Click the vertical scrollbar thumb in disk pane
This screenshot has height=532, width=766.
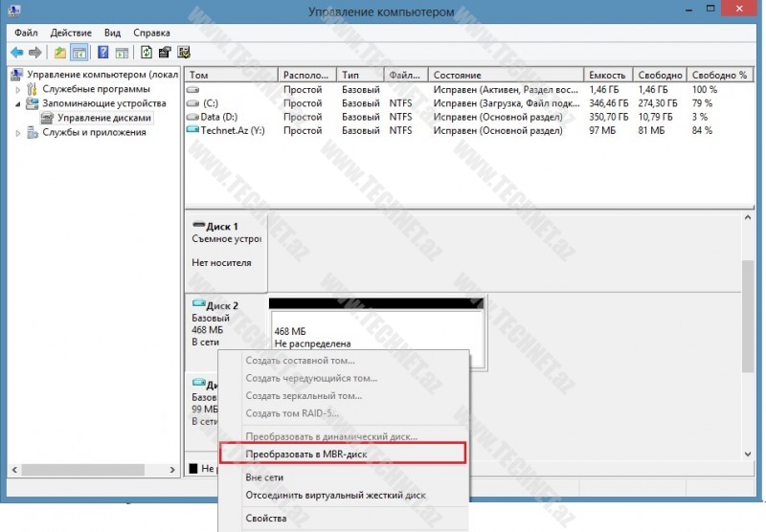tap(748, 317)
